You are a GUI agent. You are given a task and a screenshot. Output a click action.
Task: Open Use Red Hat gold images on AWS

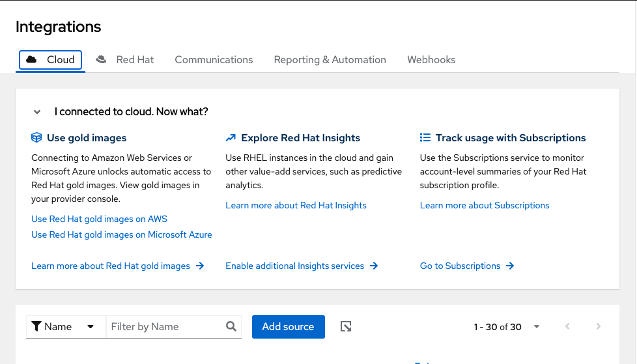click(x=99, y=219)
